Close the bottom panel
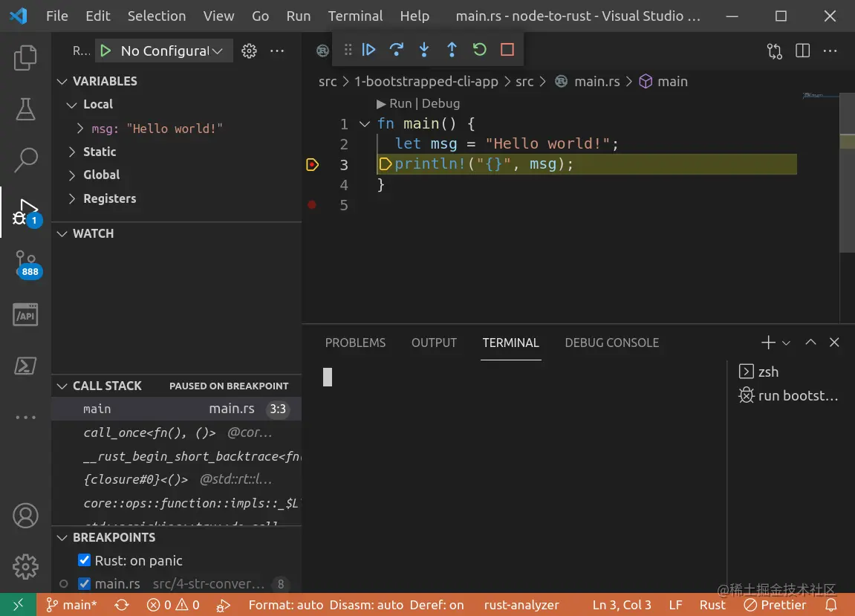This screenshot has width=855, height=616. coord(834,342)
